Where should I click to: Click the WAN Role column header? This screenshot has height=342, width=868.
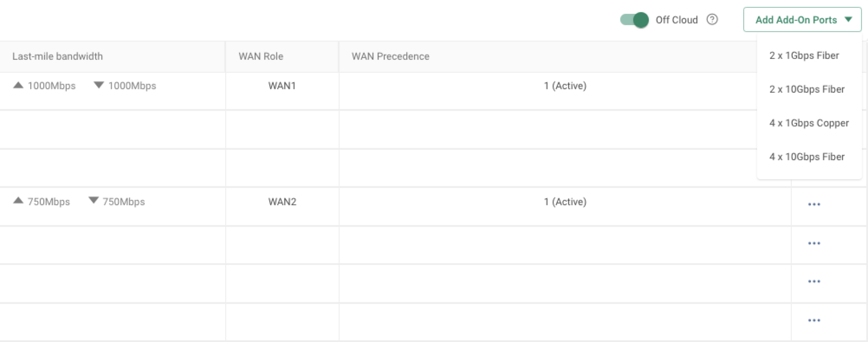(261, 56)
